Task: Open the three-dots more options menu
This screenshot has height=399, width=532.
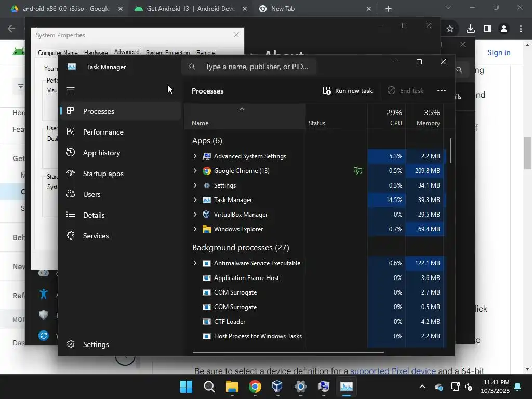Action: (442, 90)
